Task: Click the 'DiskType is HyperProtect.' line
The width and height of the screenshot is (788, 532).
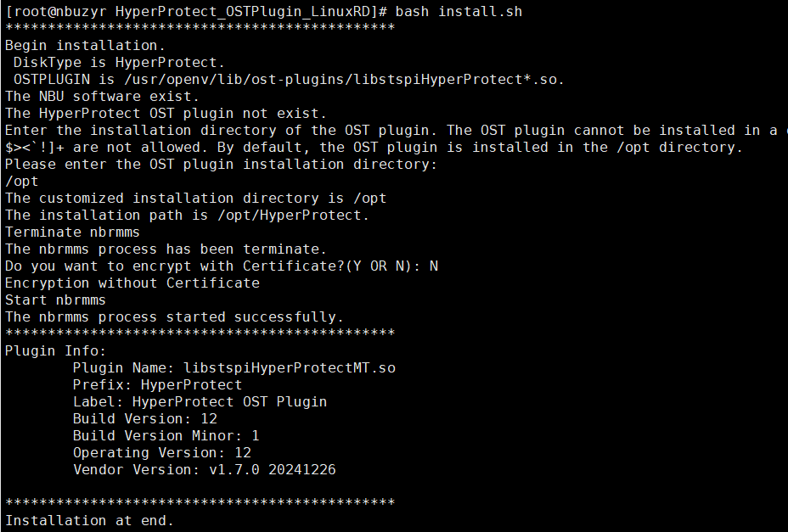Action: pyautogui.click(x=119, y=62)
